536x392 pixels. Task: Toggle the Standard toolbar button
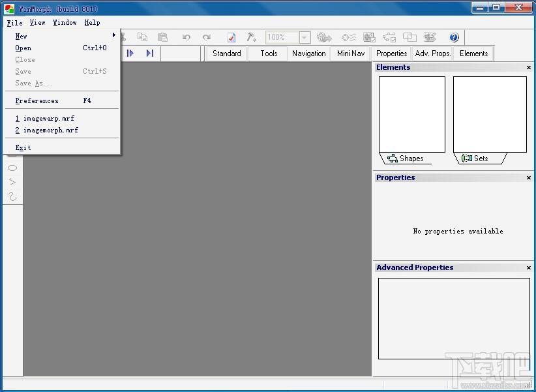click(x=227, y=53)
